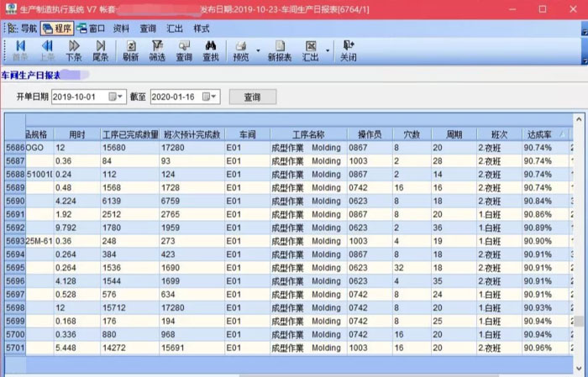This screenshot has height=377, width=588.
Task: Click the 刷新 refresh toolbar icon
Action: pos(130,50)
